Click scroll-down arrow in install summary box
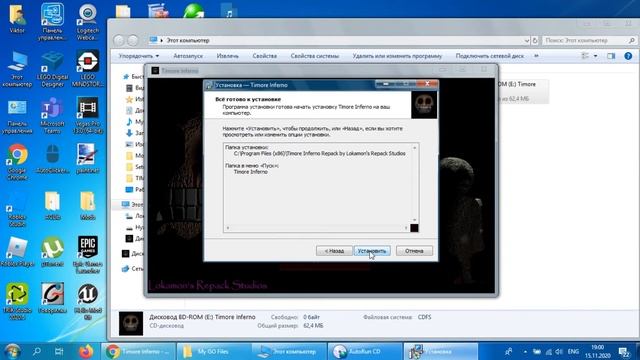This screenshot has width=640, height=360. tap(415, 220)
